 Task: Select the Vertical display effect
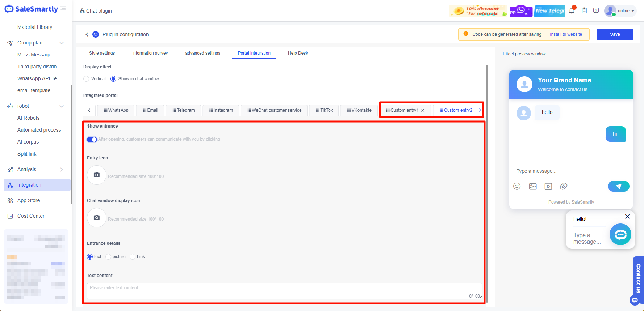(x=86, y=79)
